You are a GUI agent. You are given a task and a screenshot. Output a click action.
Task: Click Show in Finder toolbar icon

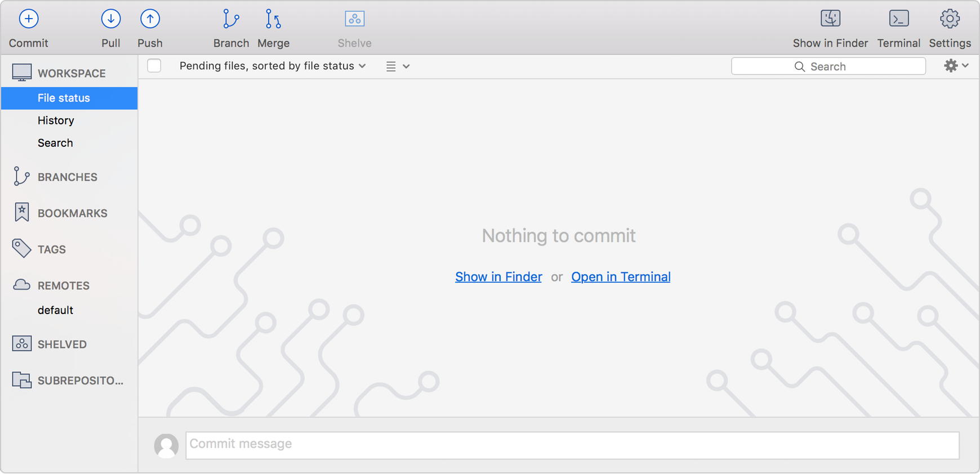(830, 19)
